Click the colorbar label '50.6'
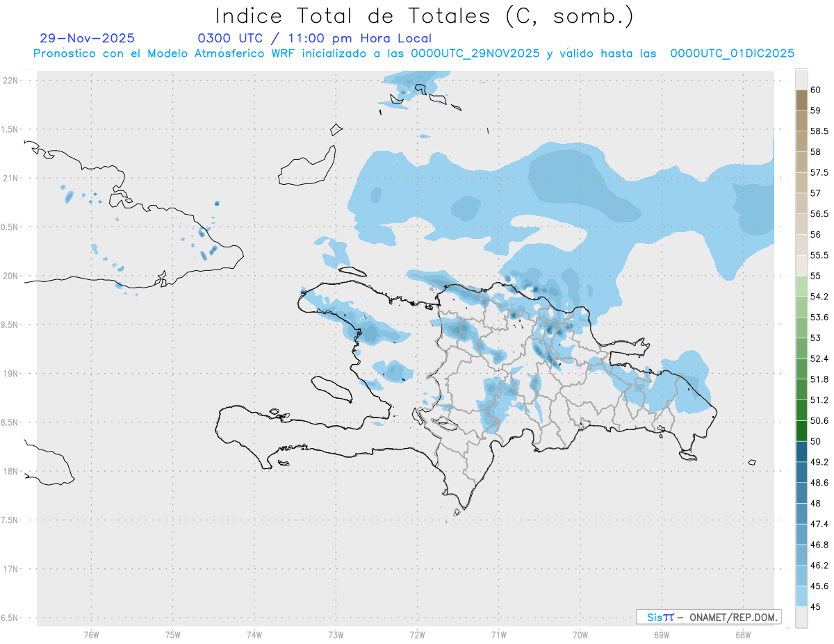The image size is (834, 644). coord(819,420)
